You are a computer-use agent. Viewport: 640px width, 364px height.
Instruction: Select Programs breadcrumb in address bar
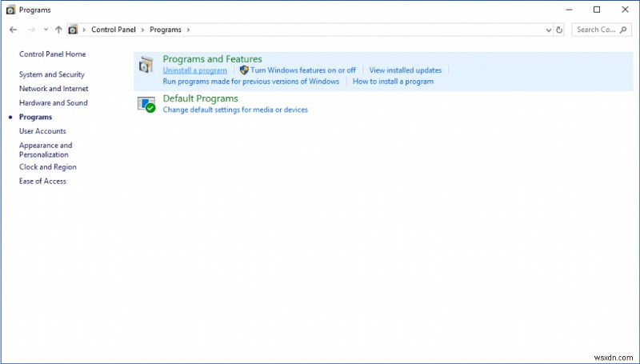pyautogui.click(x=166, y=30)
